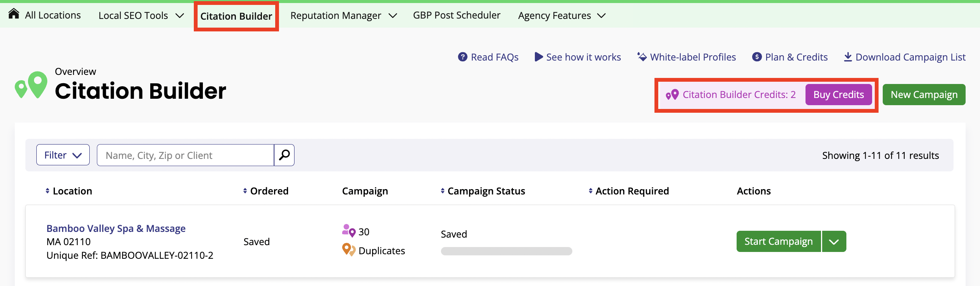Open Bamboo Valley Spa & Massage location
The height and width of the screenshot is (286, 980).
[x=116, y=228]
